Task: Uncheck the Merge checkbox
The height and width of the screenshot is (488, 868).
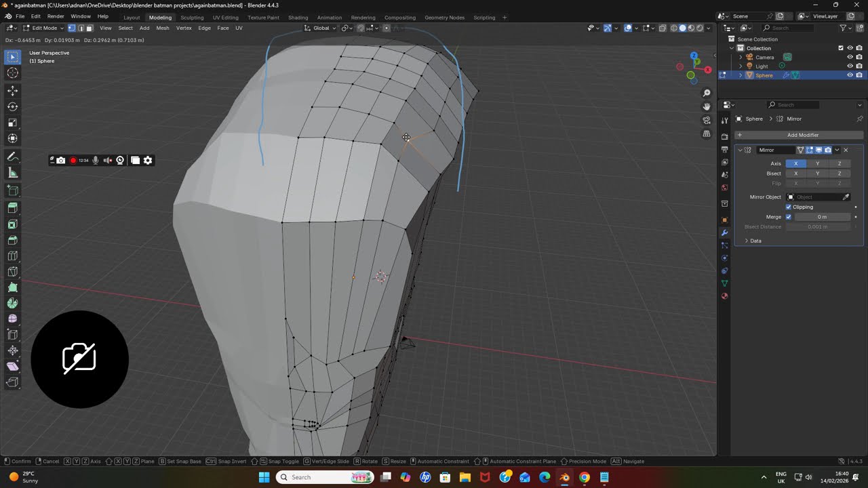Action: point(788,217)
